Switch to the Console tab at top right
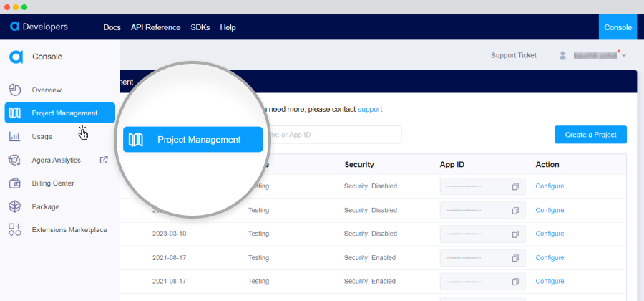 click(618, 27)
